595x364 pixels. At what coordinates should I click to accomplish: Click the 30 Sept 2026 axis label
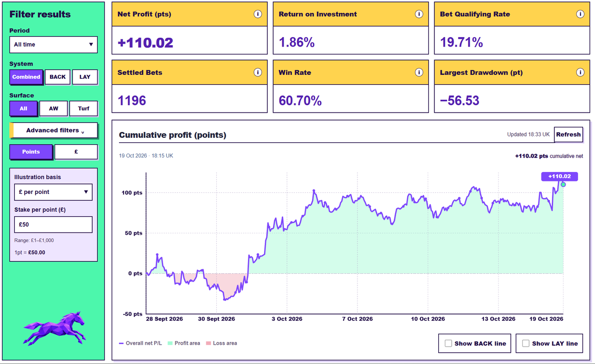[217, 319]
